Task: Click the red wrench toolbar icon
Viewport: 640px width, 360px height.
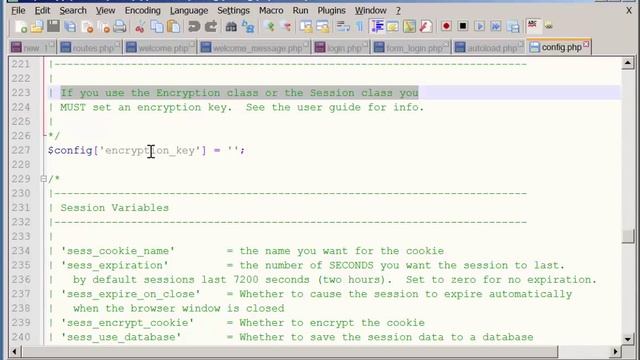Action: point(426,27)
